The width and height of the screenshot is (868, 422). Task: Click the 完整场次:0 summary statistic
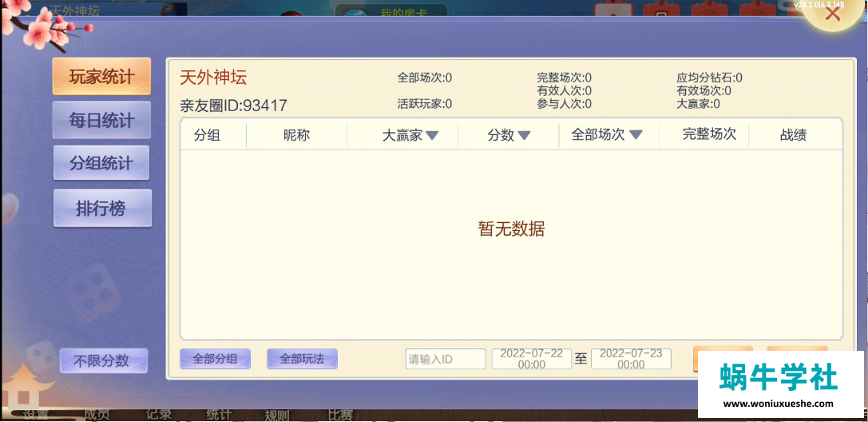click(564, 78)
